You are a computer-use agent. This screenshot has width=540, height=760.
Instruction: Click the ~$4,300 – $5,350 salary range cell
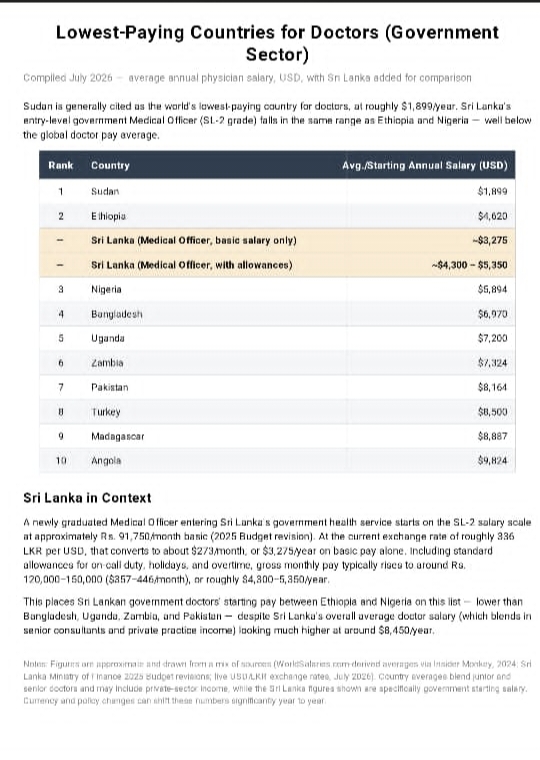click(x=469, y=265)
